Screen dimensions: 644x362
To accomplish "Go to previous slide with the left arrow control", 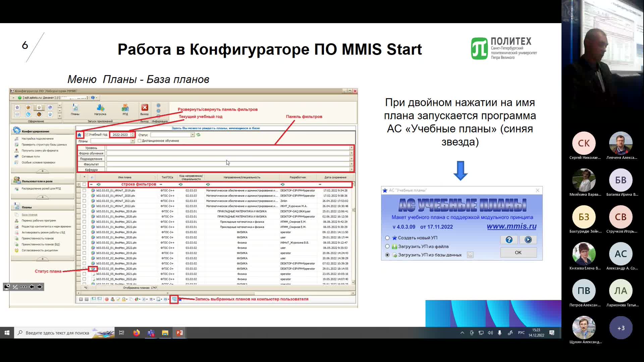I will 32,287.
